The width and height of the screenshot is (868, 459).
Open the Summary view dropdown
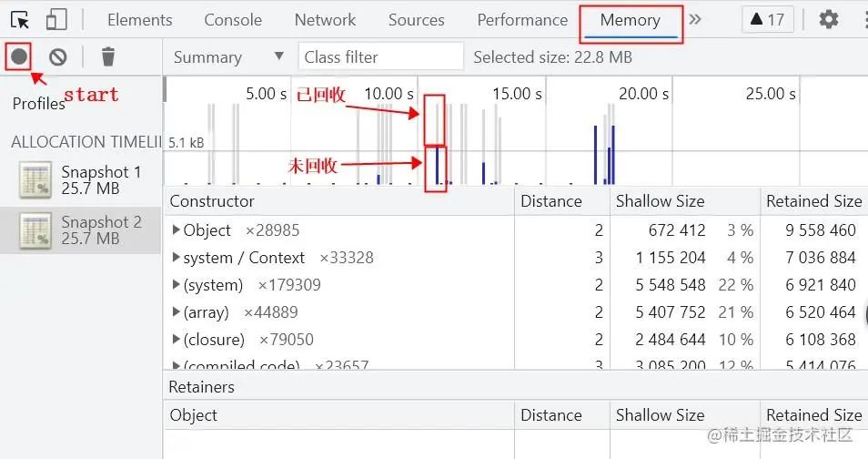coord(228,57)
